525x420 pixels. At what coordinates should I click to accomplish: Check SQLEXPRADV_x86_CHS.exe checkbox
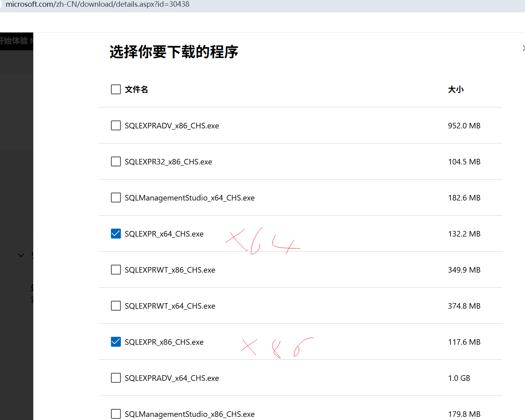116,125
